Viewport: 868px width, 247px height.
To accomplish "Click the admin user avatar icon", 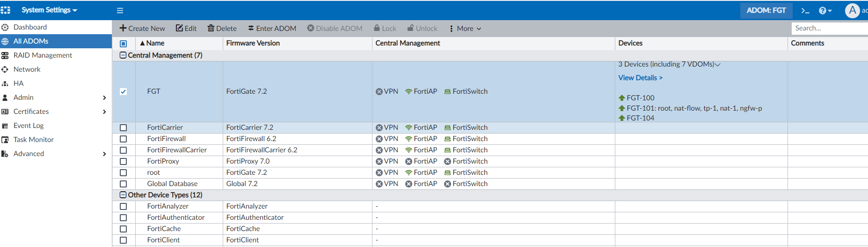I will click(852, 10).
